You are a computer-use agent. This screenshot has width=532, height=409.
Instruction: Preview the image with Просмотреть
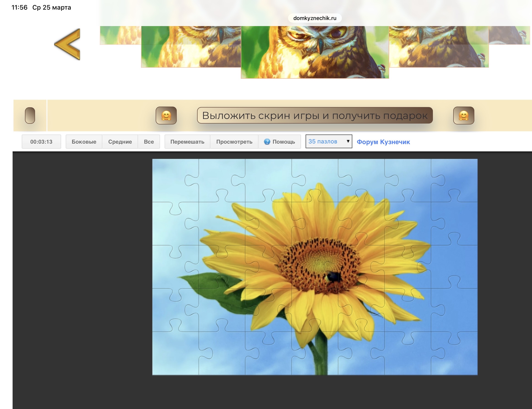click(234, 142)
